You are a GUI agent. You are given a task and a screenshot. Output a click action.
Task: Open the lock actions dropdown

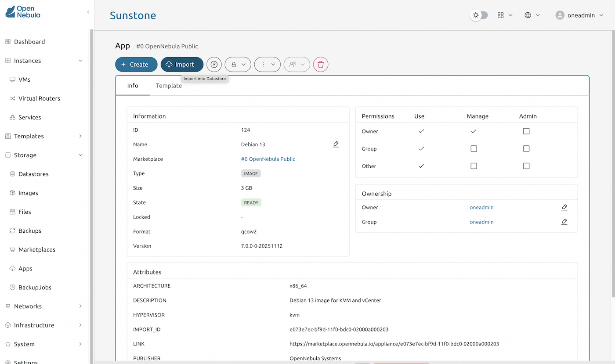click(238, 64)
